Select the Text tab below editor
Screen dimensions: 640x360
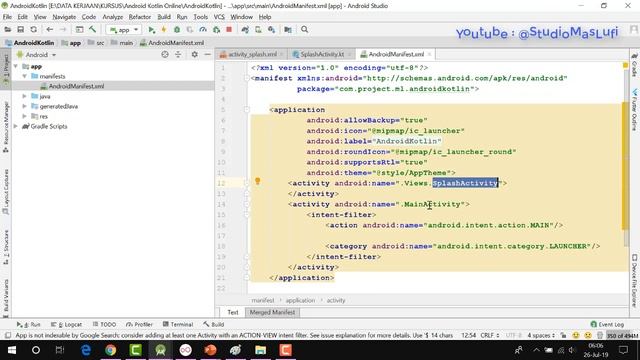pyautogui.click(x=233, y=312)
